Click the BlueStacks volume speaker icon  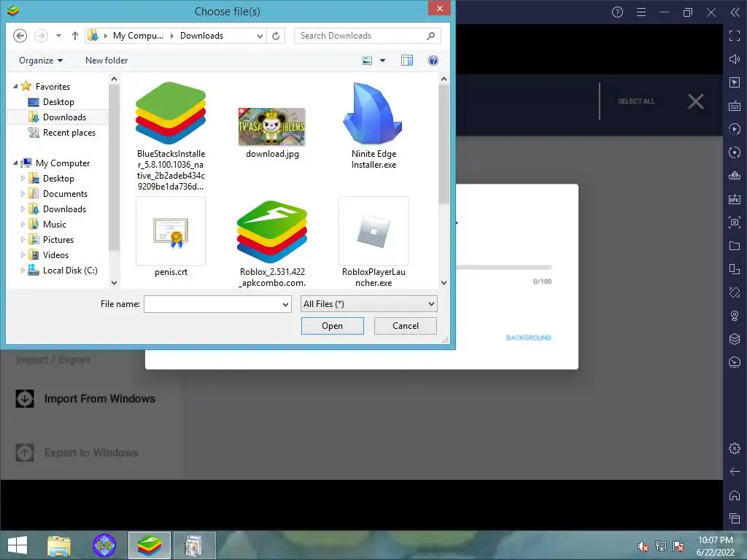tap(735, 58)
